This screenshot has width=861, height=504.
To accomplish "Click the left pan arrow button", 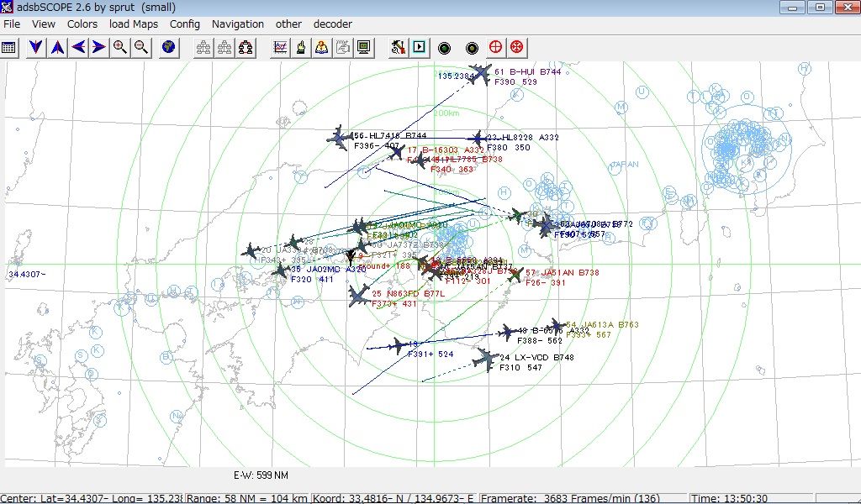I will click(x=79, y=48).
